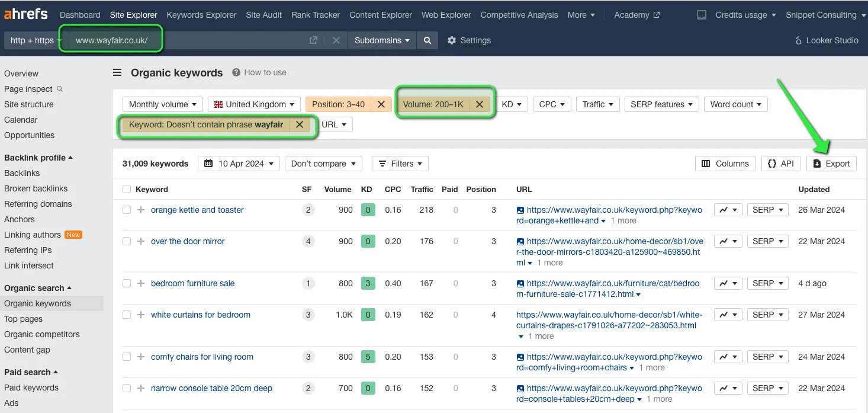Screen dimensions: 868x413
Task: Click the plus icon beside over the door mirror
Action: click(141, 241)
